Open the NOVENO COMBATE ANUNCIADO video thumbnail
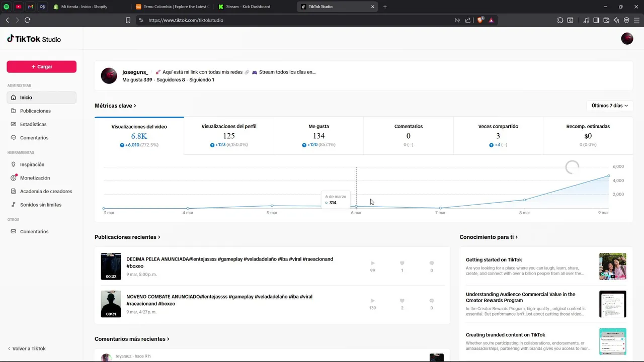The image size is (644, 362). pyautogui.click(x=111, y=304)
